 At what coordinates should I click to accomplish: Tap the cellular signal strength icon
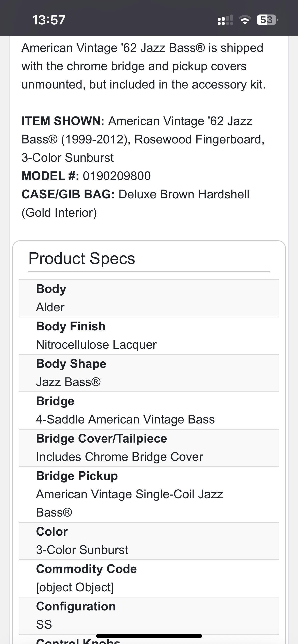pyautogui.click(x=225, y=20)
